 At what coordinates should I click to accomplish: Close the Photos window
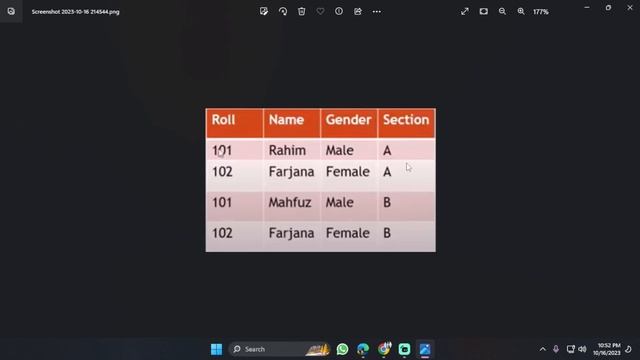tap(630, 8)
